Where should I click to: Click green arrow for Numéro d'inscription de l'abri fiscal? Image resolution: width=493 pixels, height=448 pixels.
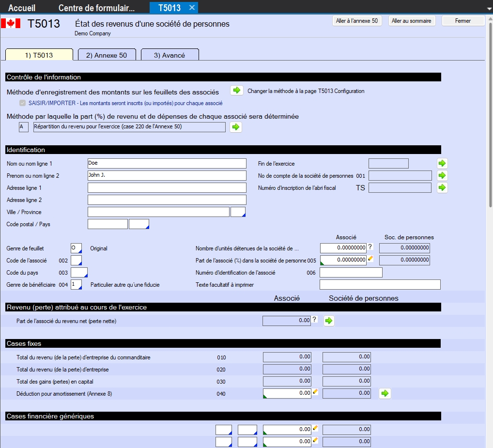pyautogui.click(x=442, y=188)
